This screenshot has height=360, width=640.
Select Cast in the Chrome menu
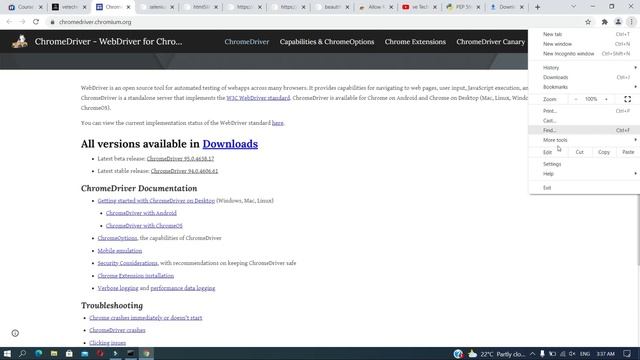click(x=584, y=120)
